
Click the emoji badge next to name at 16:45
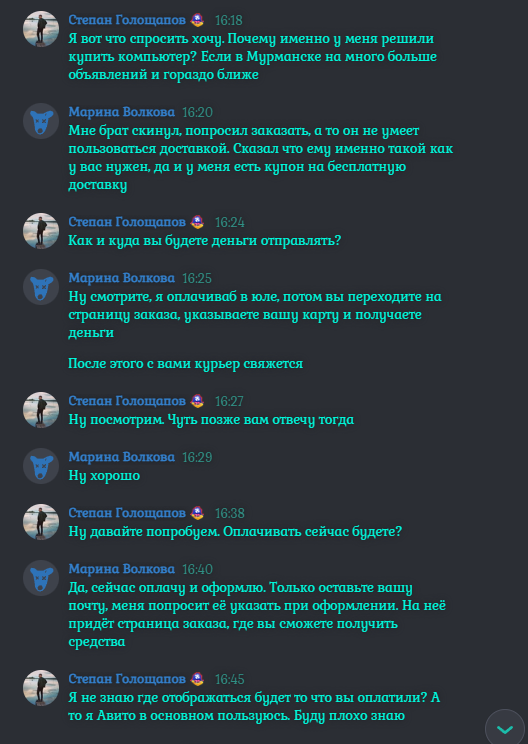click(197, 679)
